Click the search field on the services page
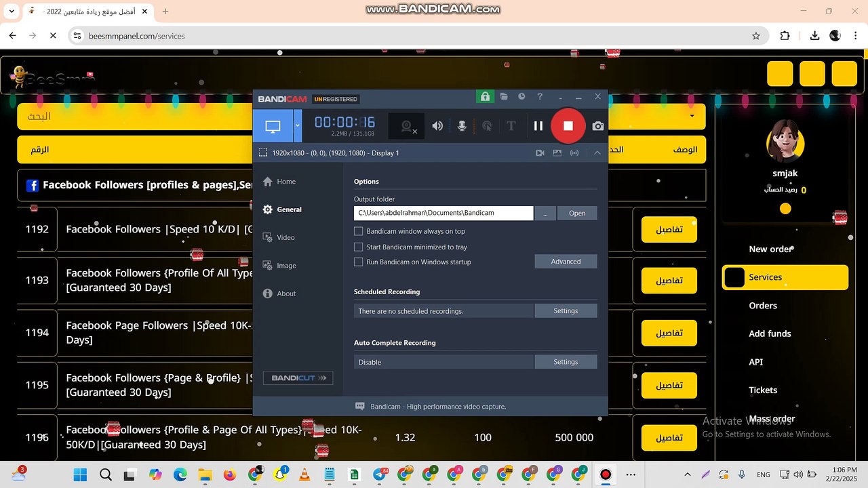868x488 pixels. 136,116
